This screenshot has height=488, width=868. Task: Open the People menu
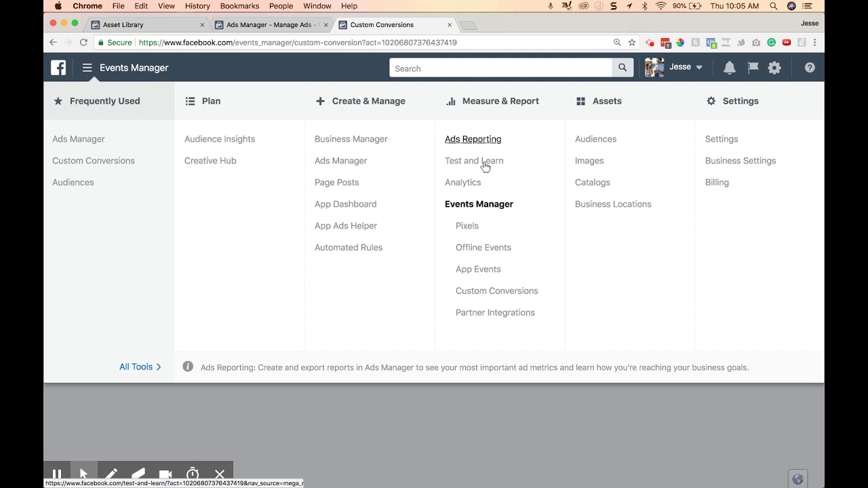coord(281,6)
